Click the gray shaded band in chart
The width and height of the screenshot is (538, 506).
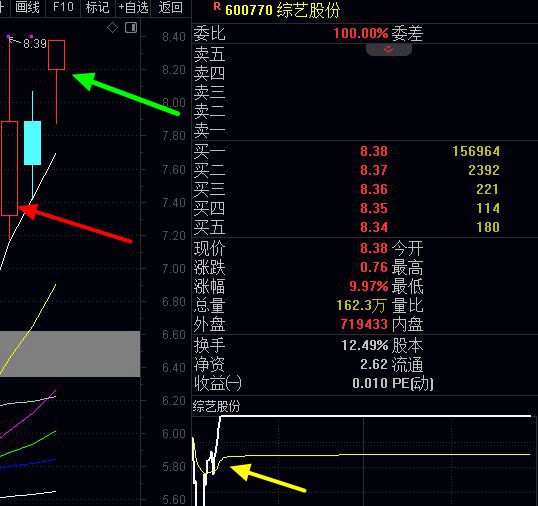(x=70, y=354)
